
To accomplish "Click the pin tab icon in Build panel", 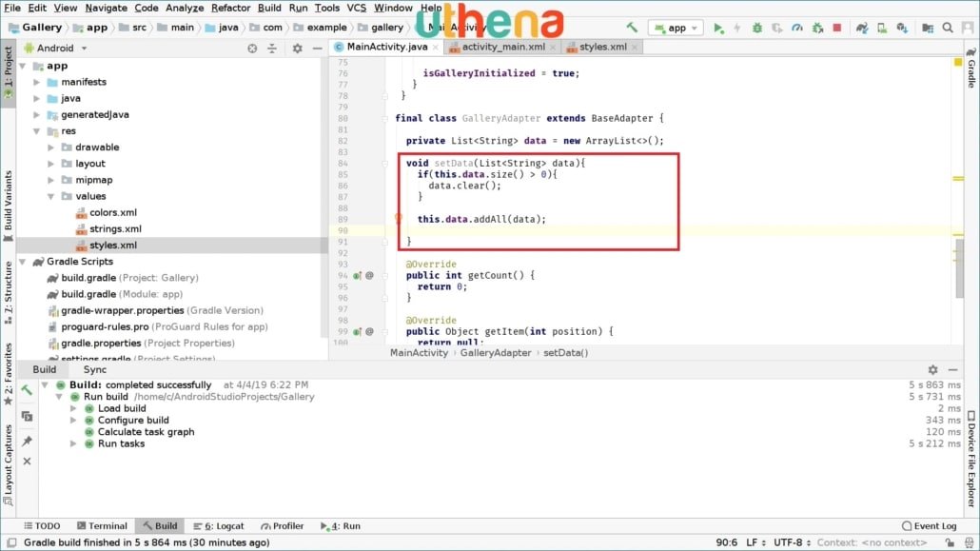I will coord(27,441).
